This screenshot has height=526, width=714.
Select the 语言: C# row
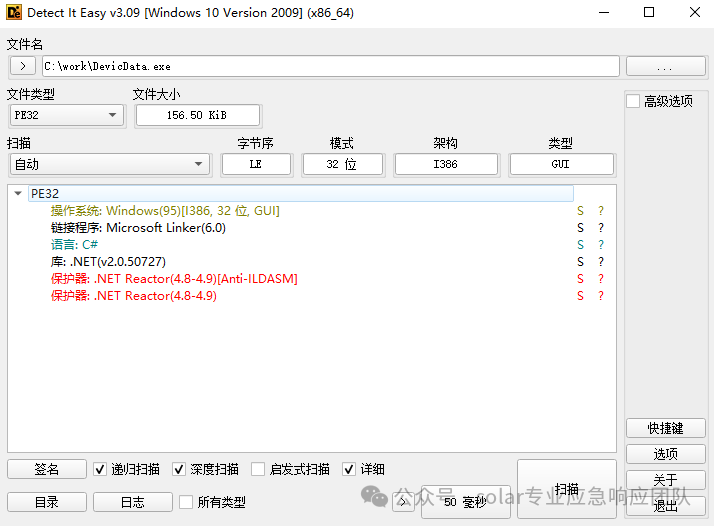[x=74, y=245]
